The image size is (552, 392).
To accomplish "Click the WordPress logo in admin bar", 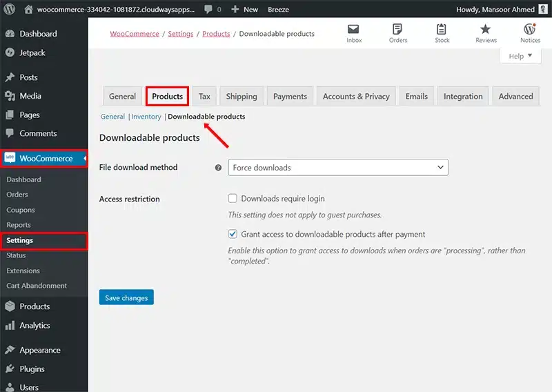I will point(10,9).
